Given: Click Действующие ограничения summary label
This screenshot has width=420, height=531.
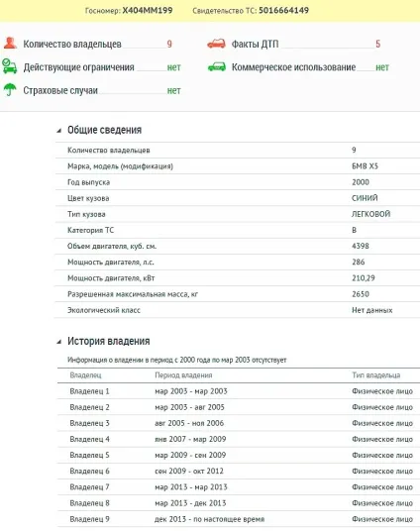Looking at the screenshot, I should click(78, 67).
